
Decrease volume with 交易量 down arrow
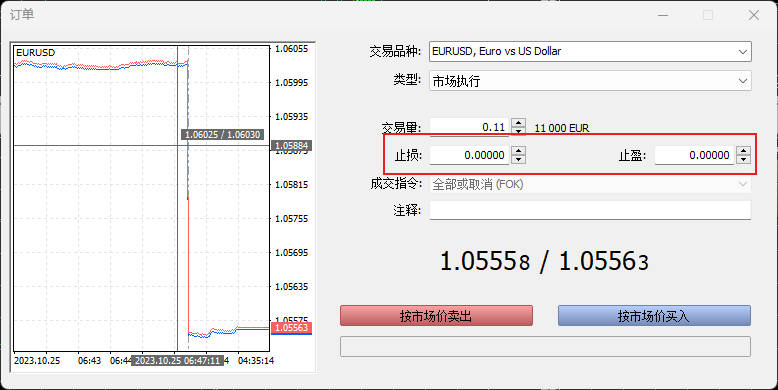pyautogui.click(x=519, y=131)
